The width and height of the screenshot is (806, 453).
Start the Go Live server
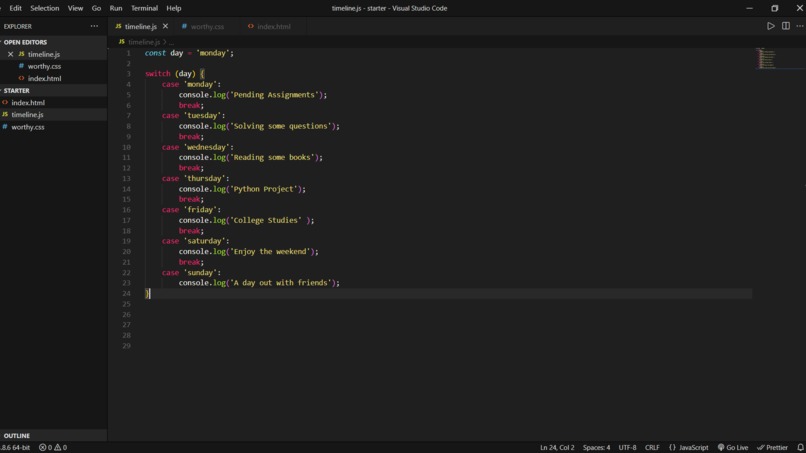click(732, 447)
